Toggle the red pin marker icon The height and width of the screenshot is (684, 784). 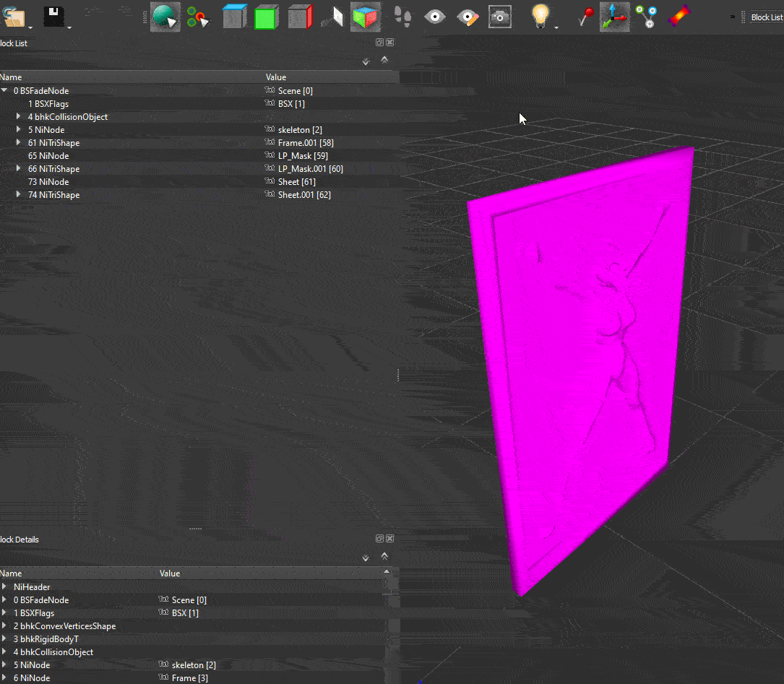click(585, 17)
